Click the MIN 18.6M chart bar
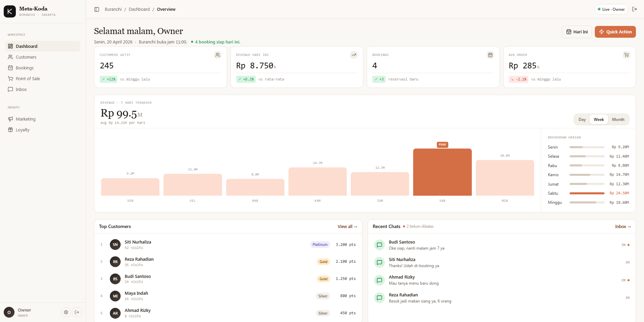The height and width of the screenshot is (322, 644). click(505, 178)
